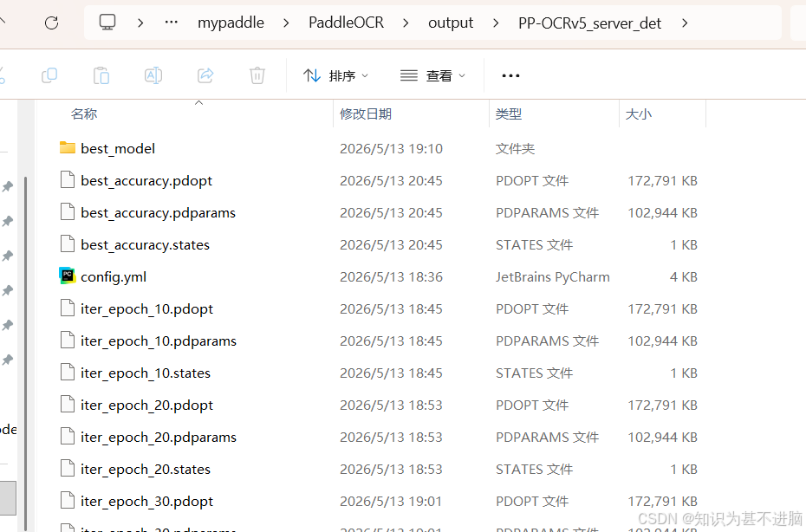Expand chevron after PP-OCRv5_server_det
This screenshot has width=806, height=532.
(685, 23)
